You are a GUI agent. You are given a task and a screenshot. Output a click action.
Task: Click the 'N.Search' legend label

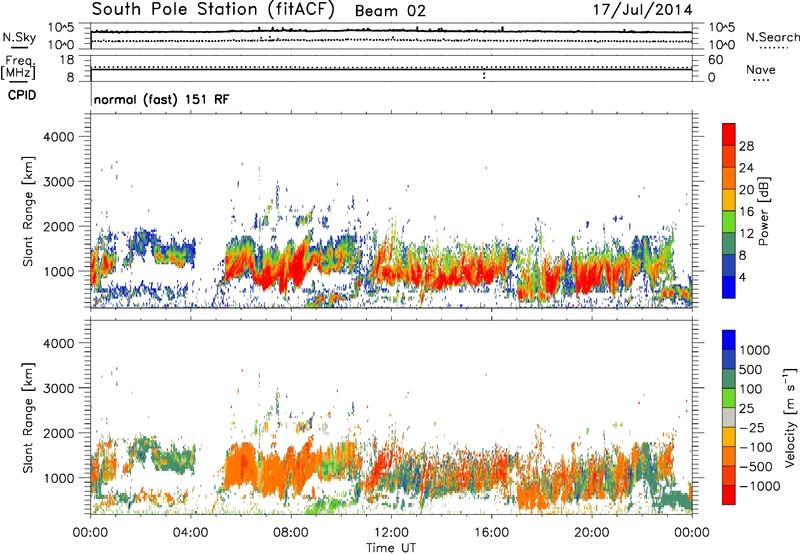pyautogui.click(x=772, y=37)
